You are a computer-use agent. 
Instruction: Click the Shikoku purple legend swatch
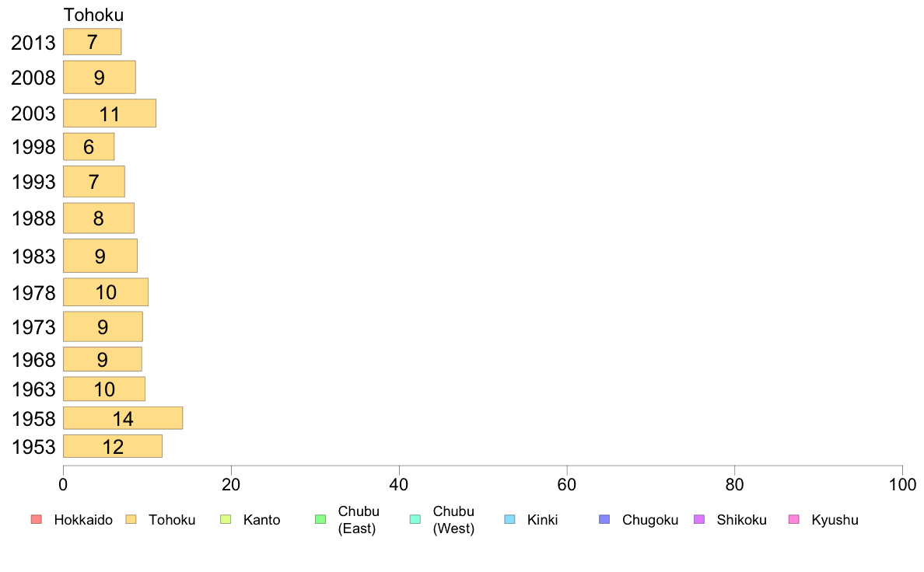tap(699, 520)
